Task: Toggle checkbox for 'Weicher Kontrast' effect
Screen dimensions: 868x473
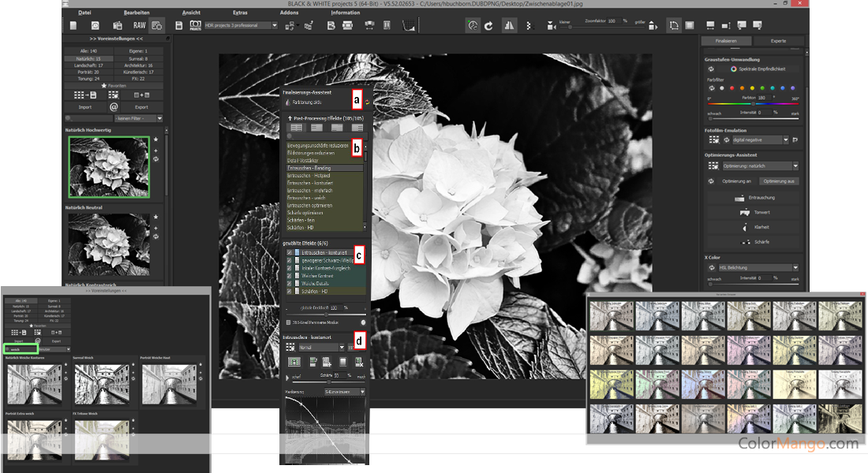Action: (289, 275)
